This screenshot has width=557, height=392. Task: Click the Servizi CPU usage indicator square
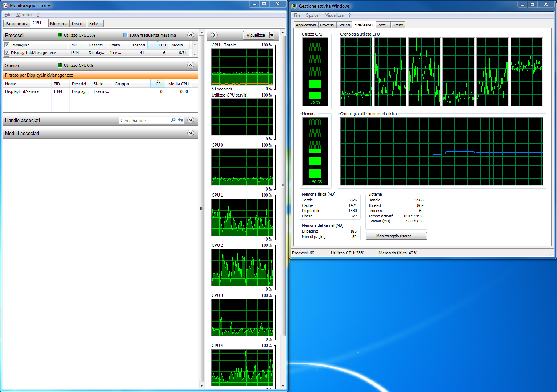pos(60,65)
